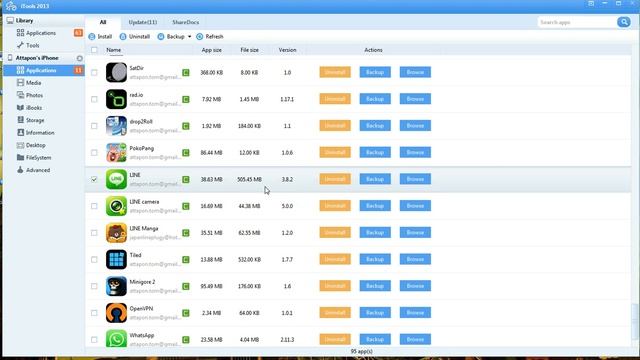Switch to the All tab
Image resolution: width=640 pixels, height=360 pixels.
click(103, 22)
